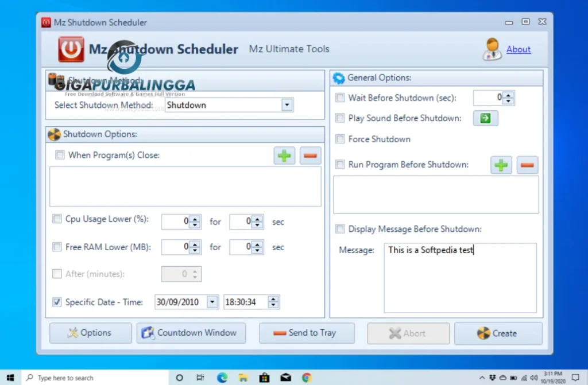
Task: Open the date picker showing 30/09/2010
Action: click(x=212, y=301)
